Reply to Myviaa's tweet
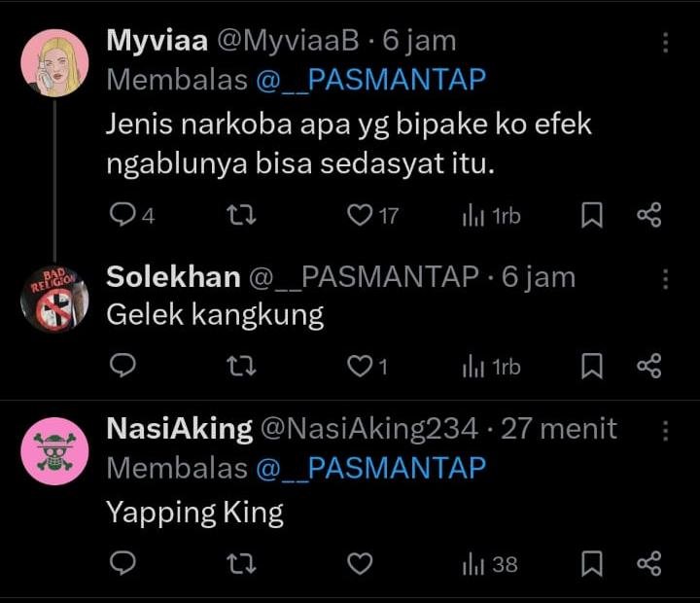Image resolution: width=700 pixels, height=603 pixels. click(122, 216)
